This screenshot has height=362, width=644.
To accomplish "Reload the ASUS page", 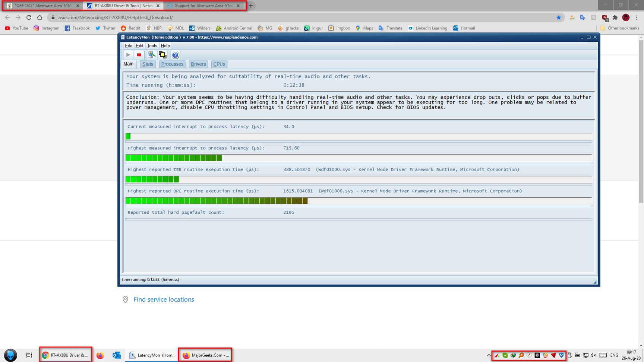I will pos(29,18).
